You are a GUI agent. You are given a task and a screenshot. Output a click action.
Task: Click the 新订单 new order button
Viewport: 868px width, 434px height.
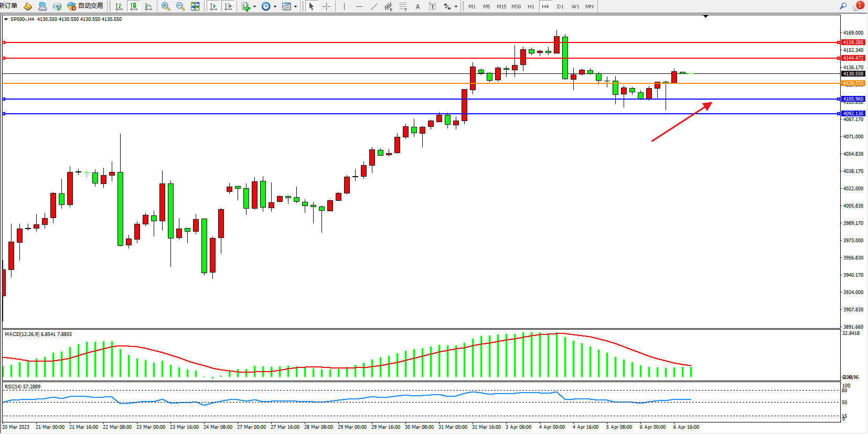(x=8, y=6)
